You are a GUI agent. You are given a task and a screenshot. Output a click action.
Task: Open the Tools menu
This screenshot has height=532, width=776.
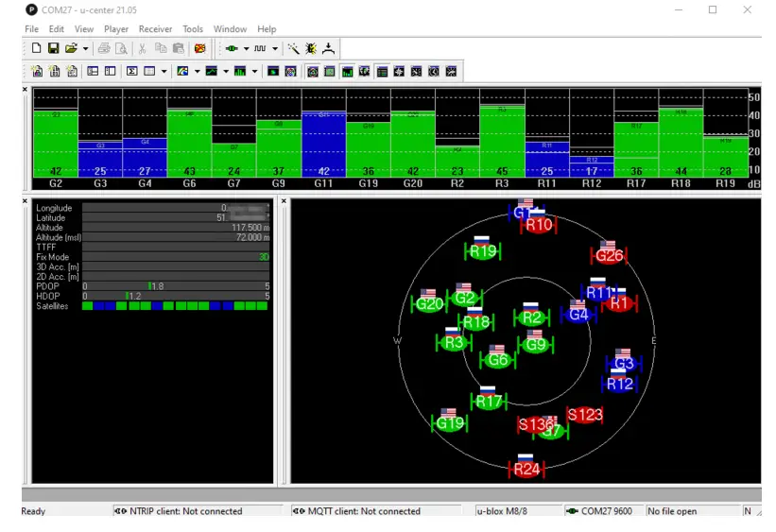click(x=193, y=29)
